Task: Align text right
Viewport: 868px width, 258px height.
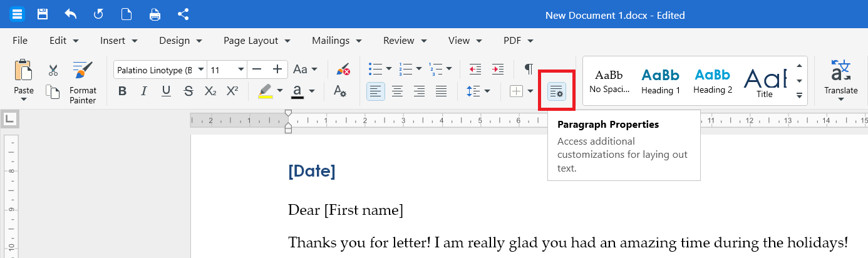Action: [420, 91]
